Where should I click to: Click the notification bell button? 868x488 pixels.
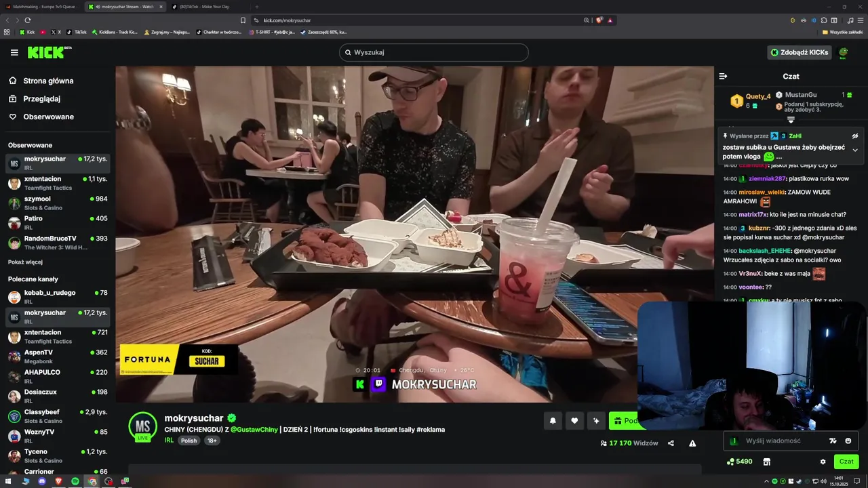coord(553,421)
